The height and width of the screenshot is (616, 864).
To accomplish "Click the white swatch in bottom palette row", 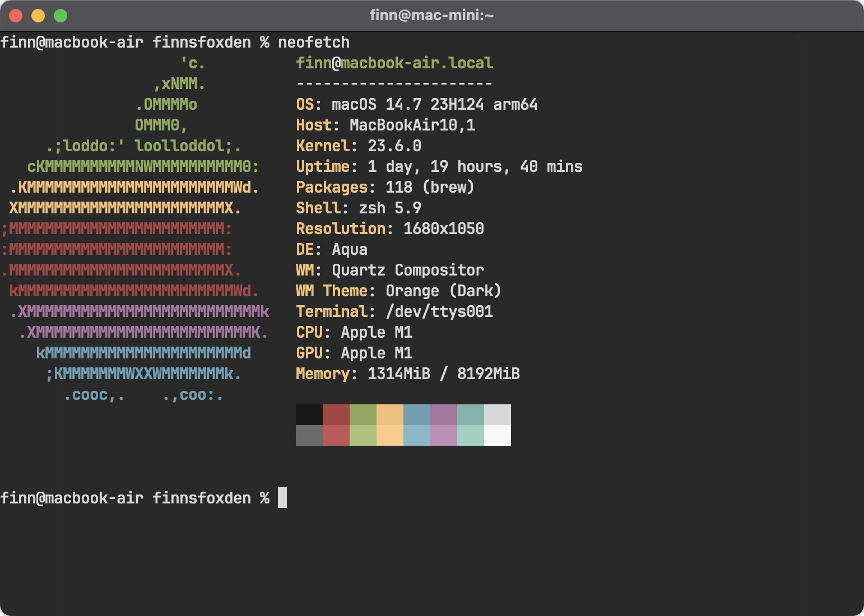I will click(x=498, y=435).
